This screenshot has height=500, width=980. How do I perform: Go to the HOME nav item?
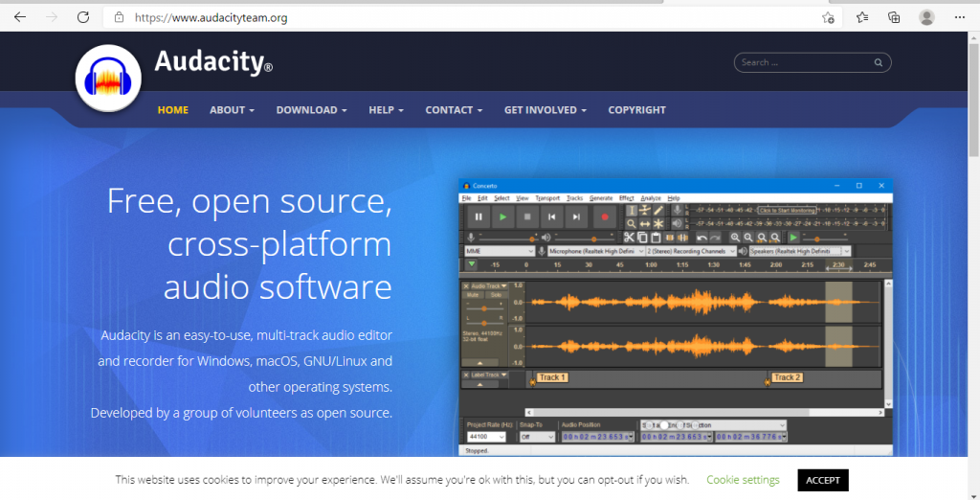(173, 109)
